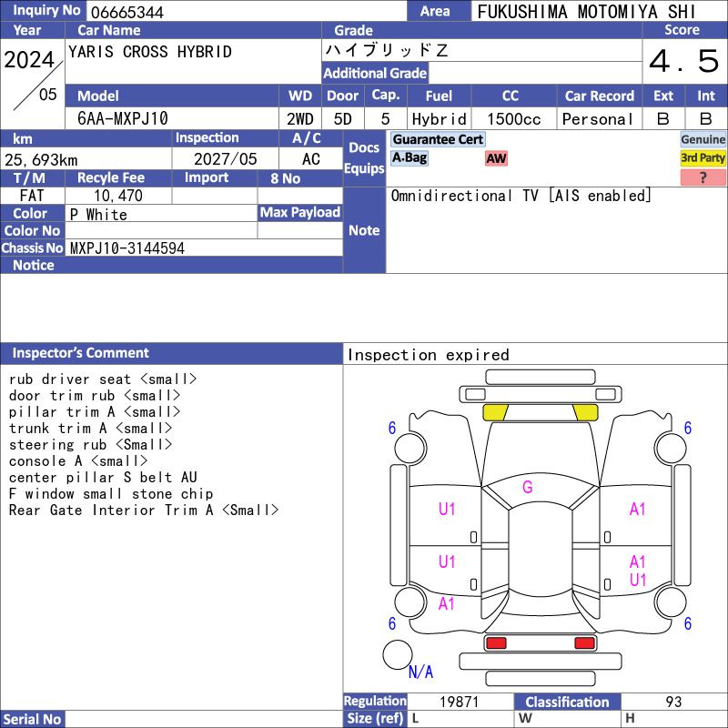The height and width of the screenshot is (728, 728).
Task: Click comment line steering rub
Action: (90, 444)
